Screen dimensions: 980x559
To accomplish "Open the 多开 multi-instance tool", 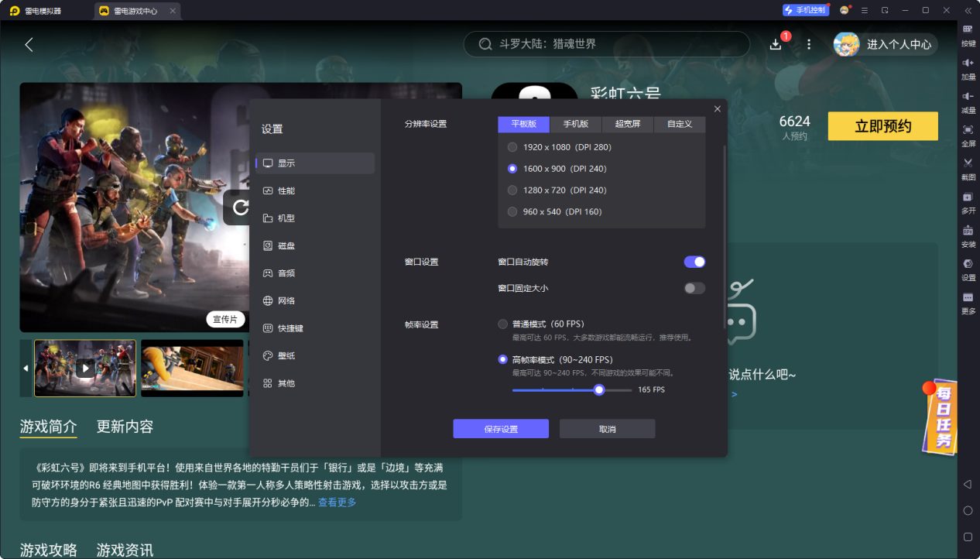I will [x=968, y=202].
